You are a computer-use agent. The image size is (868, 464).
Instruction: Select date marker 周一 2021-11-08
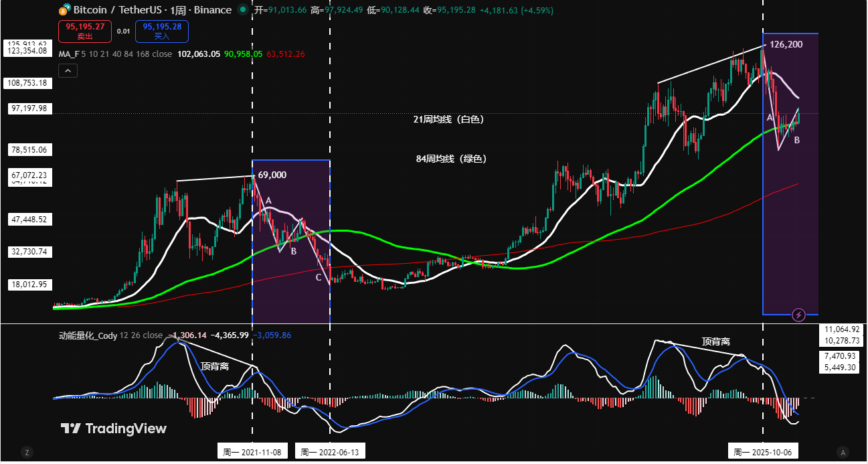point(252,451)
